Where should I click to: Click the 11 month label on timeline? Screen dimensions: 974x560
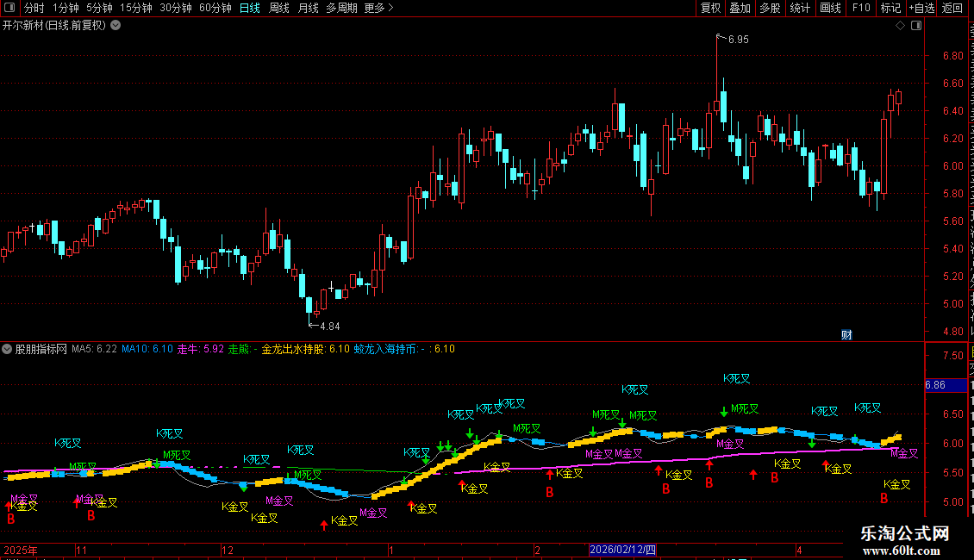coord(81,550)
